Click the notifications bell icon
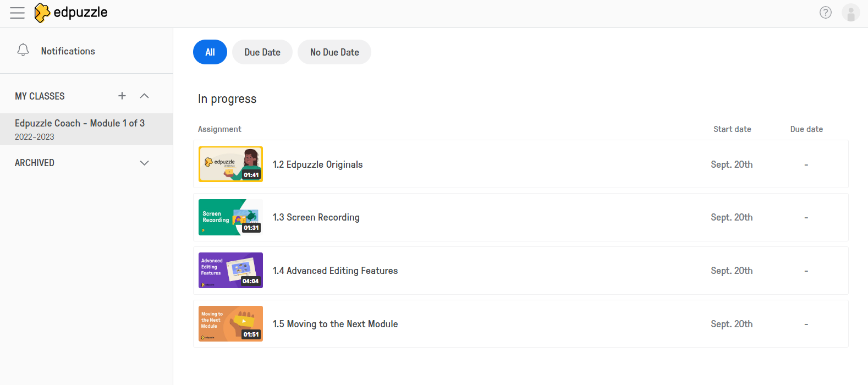Image resolution: width=868 pixels, height=385 pixels. (23, 50)
